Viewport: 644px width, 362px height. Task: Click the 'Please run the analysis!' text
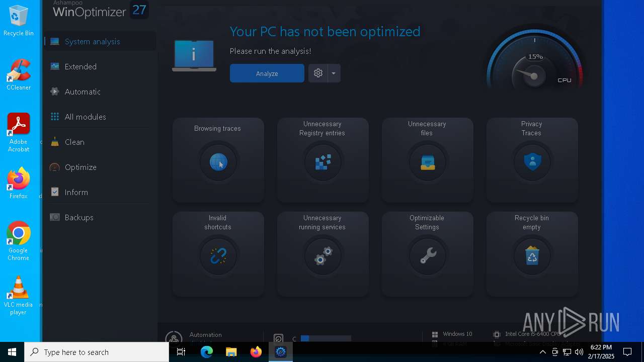(270, 51)
